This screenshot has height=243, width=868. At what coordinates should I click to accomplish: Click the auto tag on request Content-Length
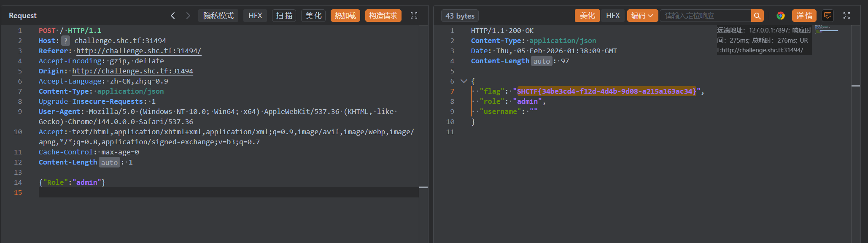[x=109, y=162]
